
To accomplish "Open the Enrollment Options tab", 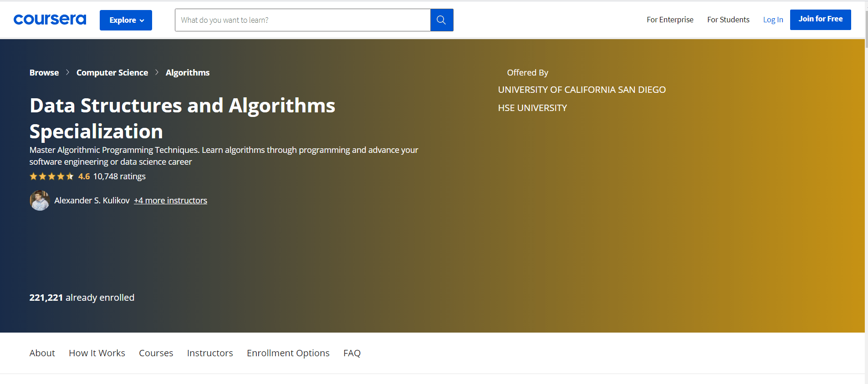I will (x=288, y=353).
